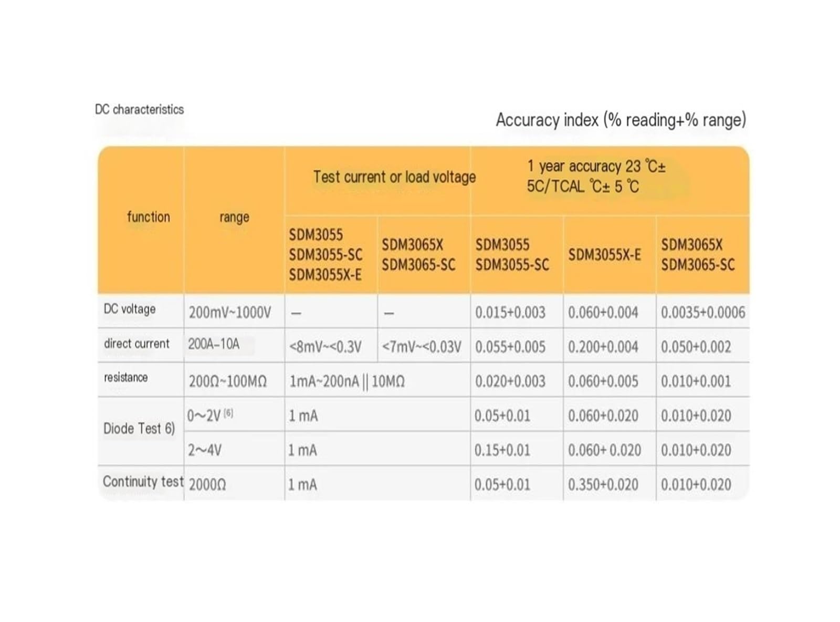
Task: Select the "Diode Test 6)" row label
Action: [139, 429]
